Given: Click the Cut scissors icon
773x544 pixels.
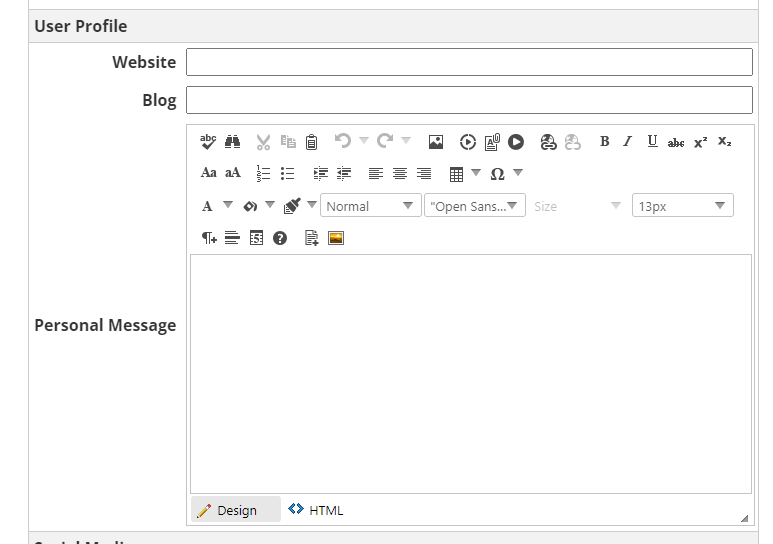Looking at the screenshot, I should 263,142.
